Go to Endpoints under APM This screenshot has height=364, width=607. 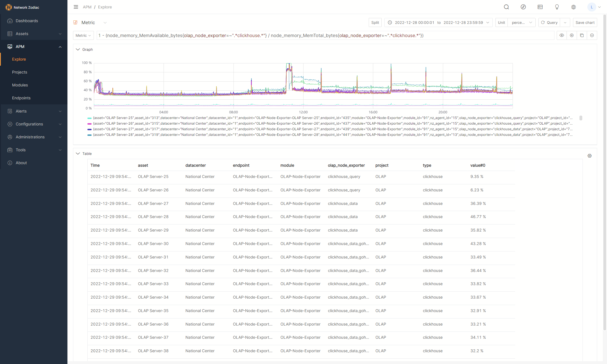click(x=21, y=98)
